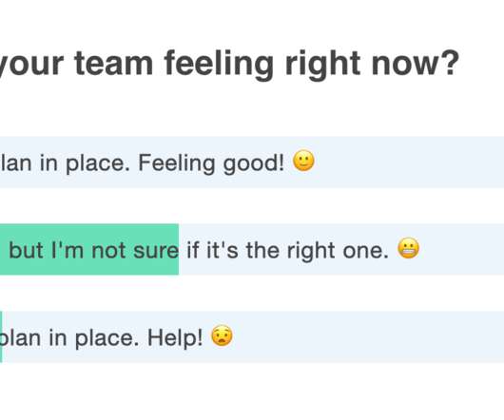Click empty blue area right of worried emoji
Image resolution: width=504 pixels, height=420 pixels.
[x=368, y=337]
